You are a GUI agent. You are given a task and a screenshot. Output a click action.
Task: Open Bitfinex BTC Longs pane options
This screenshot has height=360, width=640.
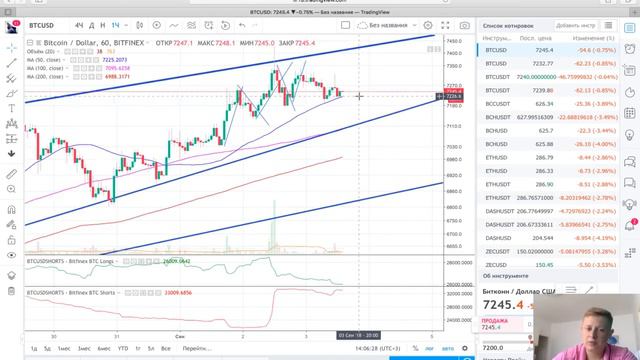pos(117,261)
